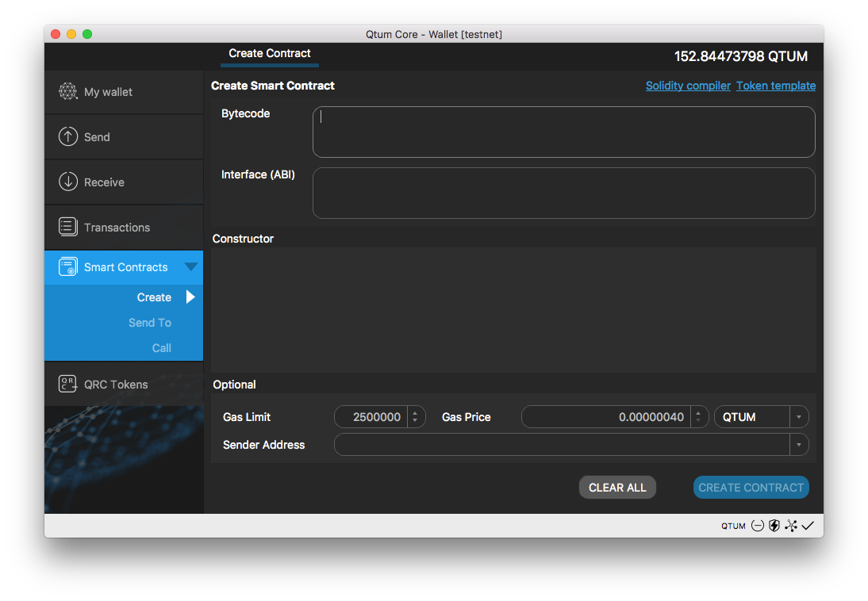Increase Gas Limit with stepper up arrow
The image size is (868, 601).
click(x=415, y=413)
